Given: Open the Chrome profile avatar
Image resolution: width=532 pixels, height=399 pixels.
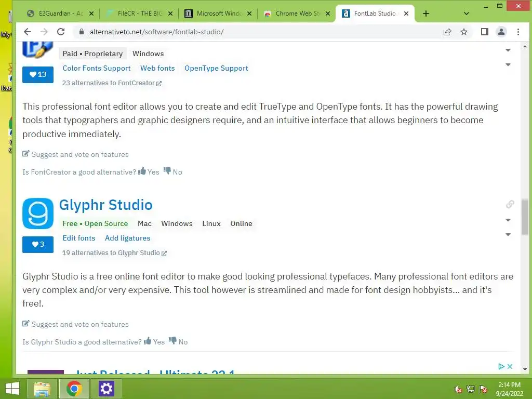Looking at the screenshot, I should click(x=501, y=32).
